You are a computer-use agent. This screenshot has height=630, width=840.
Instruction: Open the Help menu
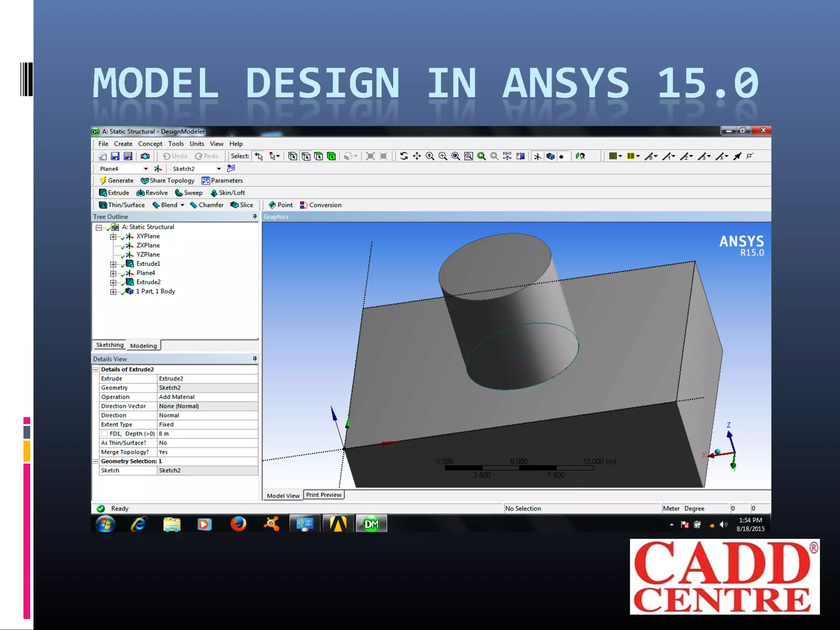tap(236, 144)
